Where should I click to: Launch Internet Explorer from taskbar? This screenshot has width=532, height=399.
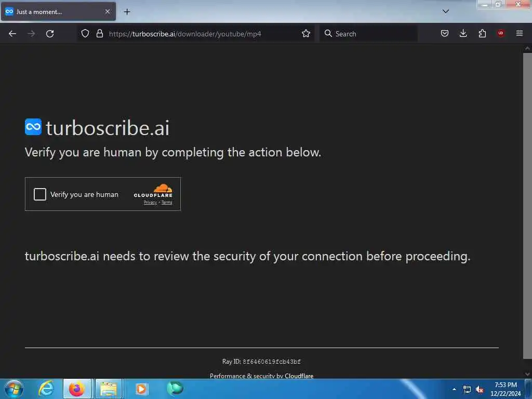pos(46,389)
